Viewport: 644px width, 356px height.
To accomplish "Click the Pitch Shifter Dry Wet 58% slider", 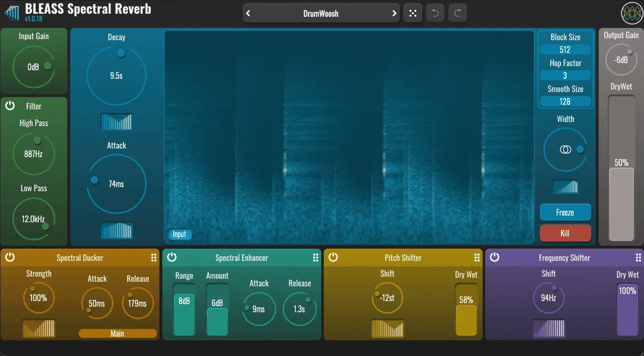I will (466, 310).
